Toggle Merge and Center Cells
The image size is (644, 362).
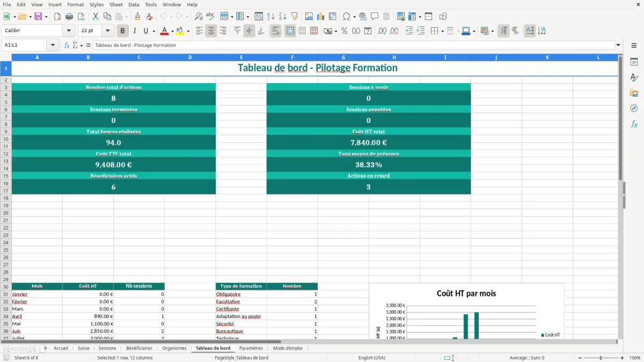click(x=290, y=31)
